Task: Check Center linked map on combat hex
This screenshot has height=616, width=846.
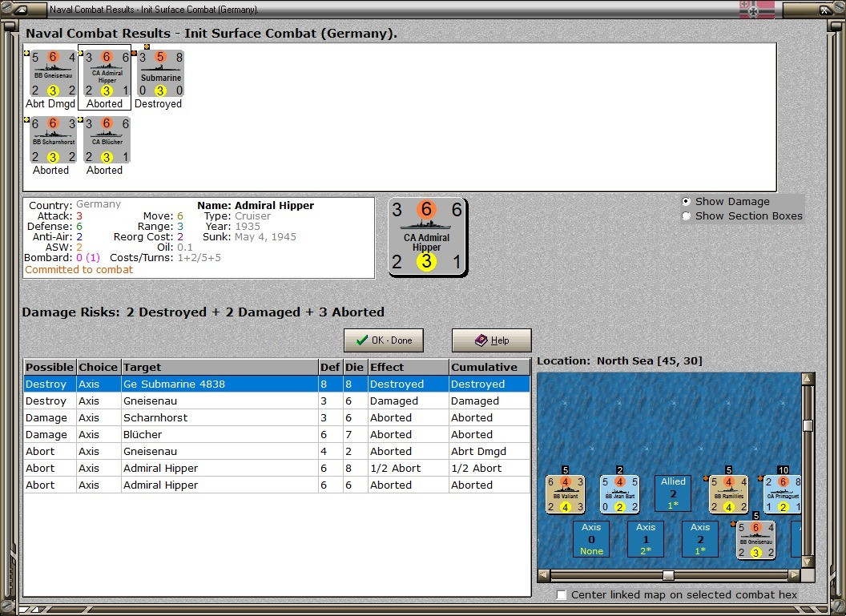Action: [562, 594]
